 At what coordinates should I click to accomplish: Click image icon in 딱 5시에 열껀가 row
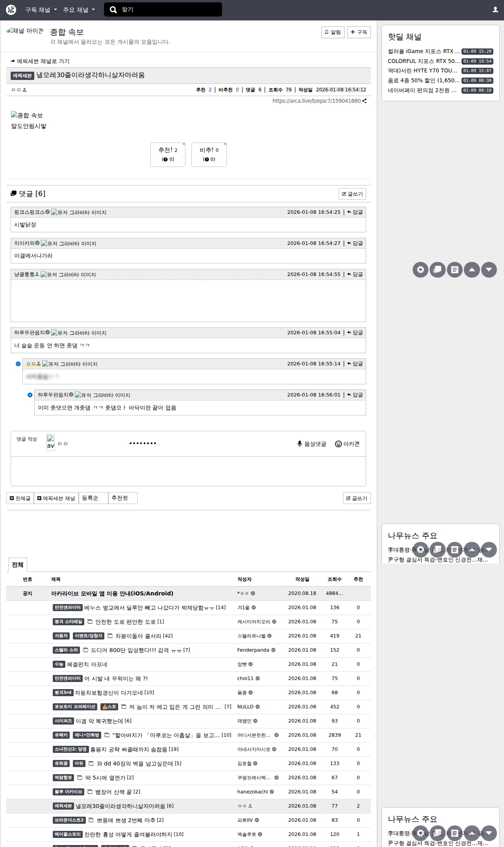pos(80,778)
